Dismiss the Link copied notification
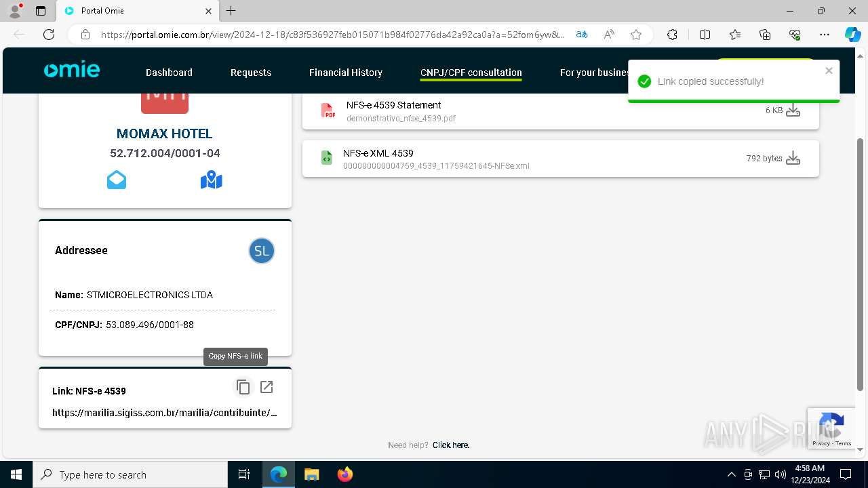Screen dimensions: 868x488 click(829, 70)
